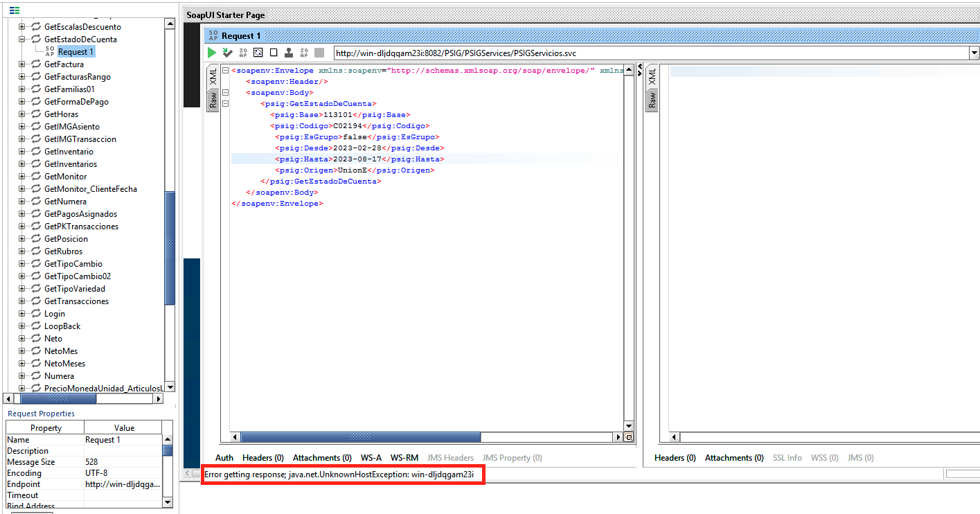
Task: Click the person-shaped icon in request toolbar
Action: point(288,53)
